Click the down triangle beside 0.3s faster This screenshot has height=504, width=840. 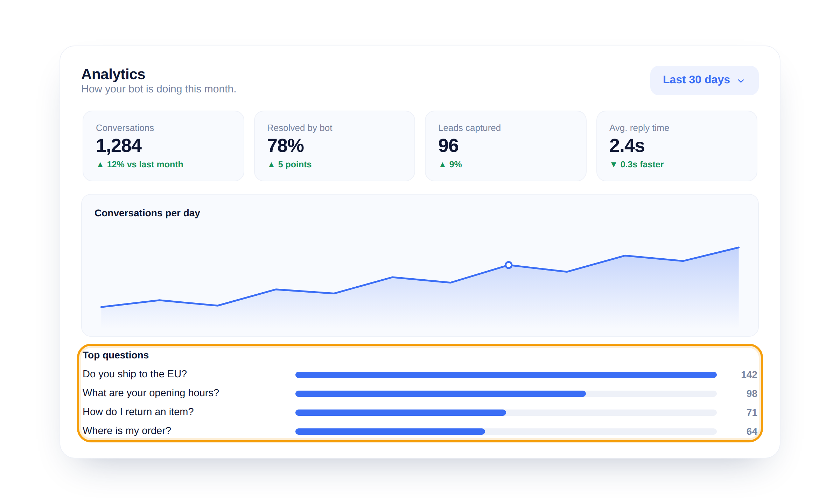614,164
